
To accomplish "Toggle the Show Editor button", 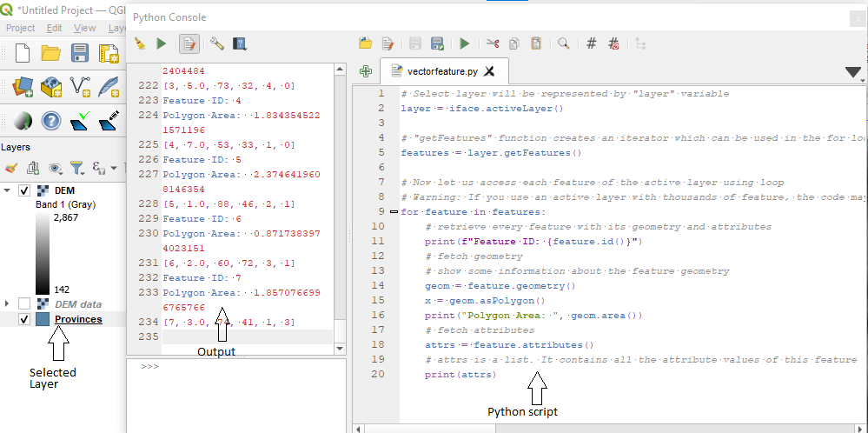I will point(189,43).
